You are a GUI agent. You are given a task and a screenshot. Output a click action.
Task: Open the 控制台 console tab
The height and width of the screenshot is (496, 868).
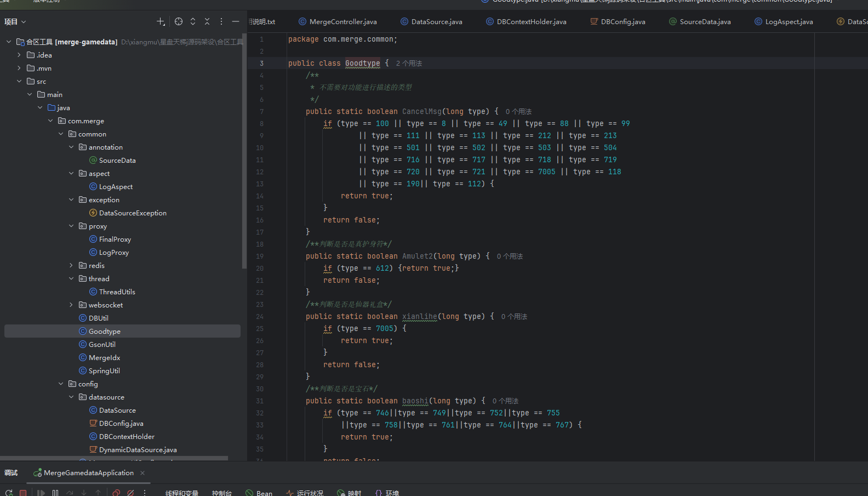222,493
